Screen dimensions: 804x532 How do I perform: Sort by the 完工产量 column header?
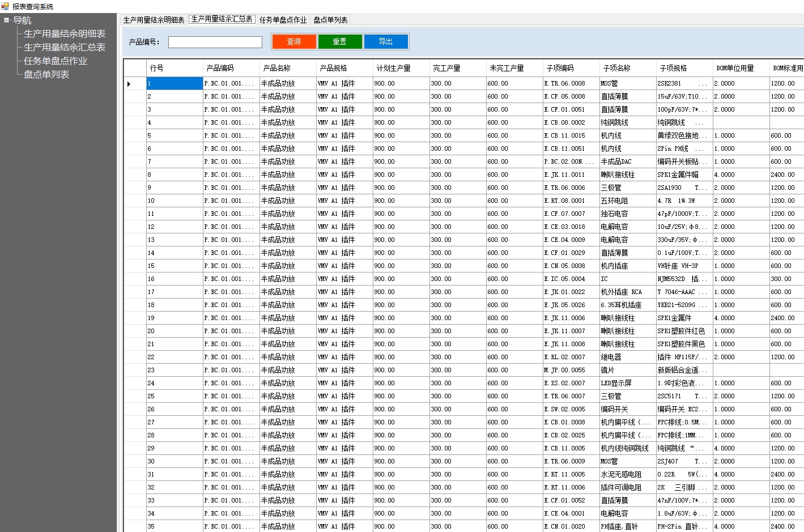click(458, 68)
